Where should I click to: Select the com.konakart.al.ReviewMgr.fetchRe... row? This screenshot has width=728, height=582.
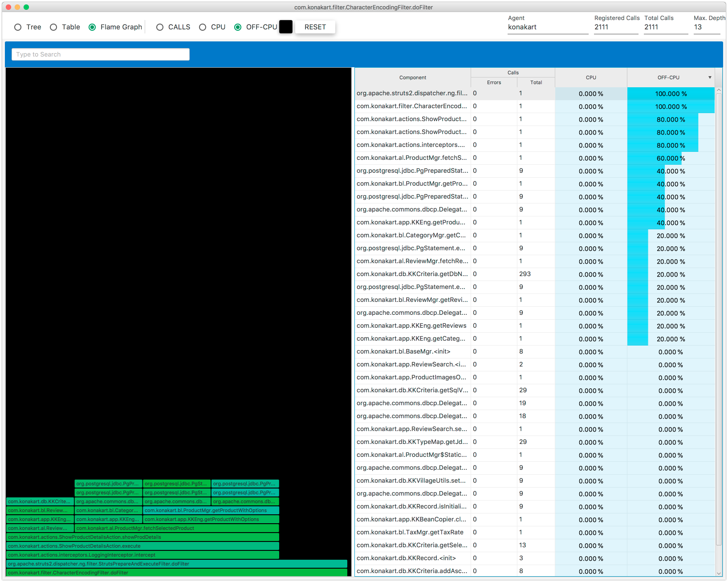click(x=535, y=261)
